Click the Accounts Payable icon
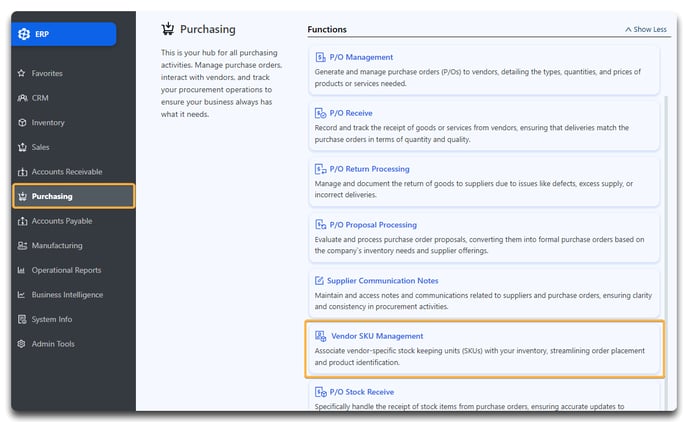This screenshot has height=422, width=688. [x=22, y=221]
